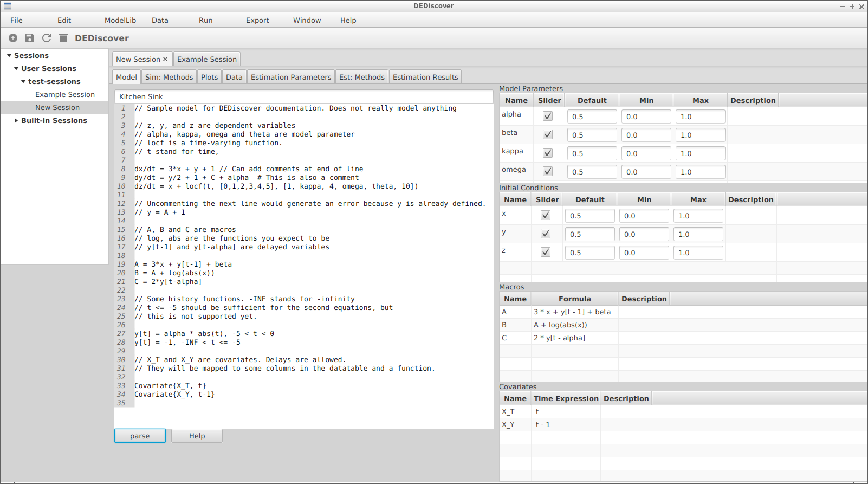Viewport: 868px width, 484px height.
Task: Select Example Session in sessions tree
Action: (65, 94)
